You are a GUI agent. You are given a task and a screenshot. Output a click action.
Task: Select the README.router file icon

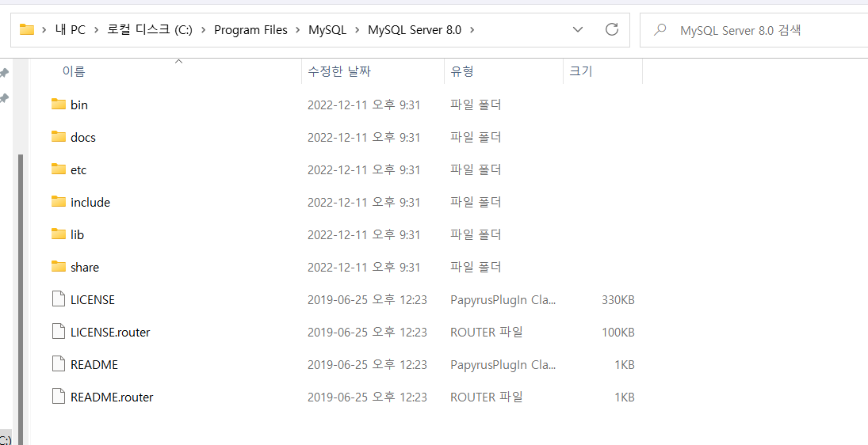coord(59,397)
